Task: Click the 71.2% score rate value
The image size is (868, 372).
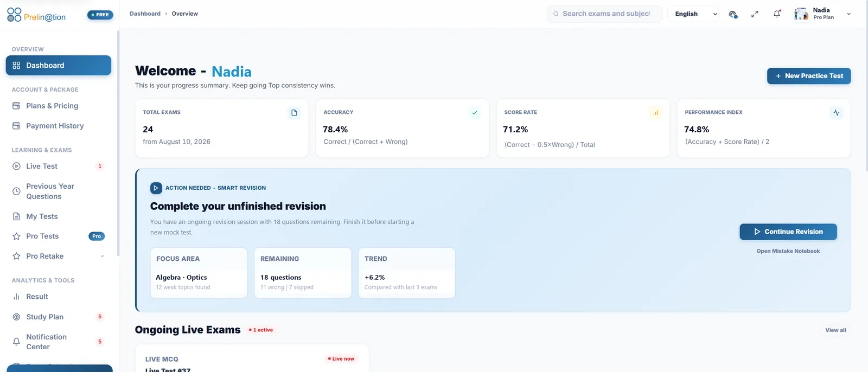Action: [x=515, y=130]
